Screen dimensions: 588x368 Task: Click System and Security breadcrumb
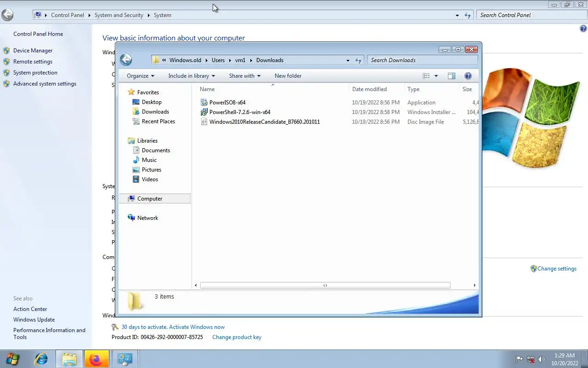point(119,15)
